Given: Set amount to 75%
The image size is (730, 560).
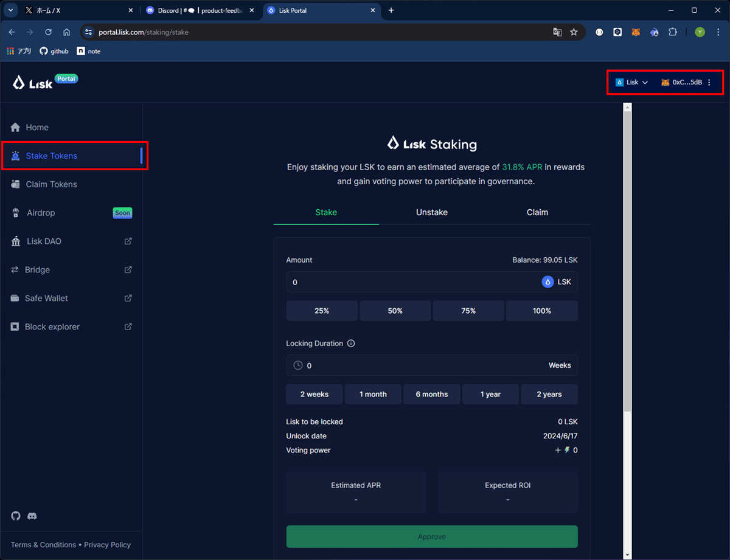Looking at the screenshot, I should click(468, 311).
